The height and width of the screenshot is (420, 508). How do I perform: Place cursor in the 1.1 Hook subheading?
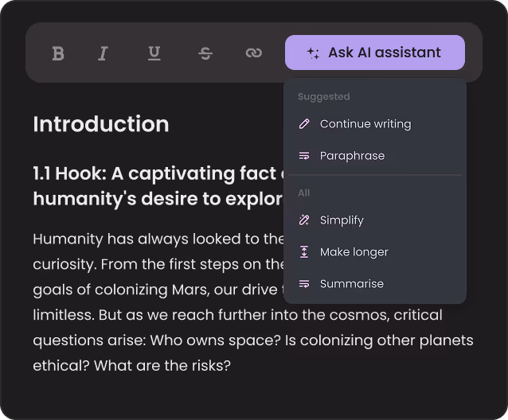(158, 186)
